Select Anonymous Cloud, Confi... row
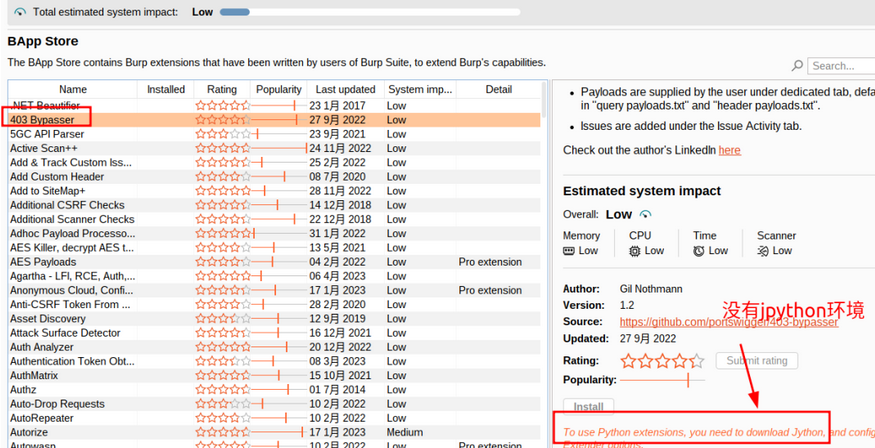The width and height of the screenshot is (875, 448). tap(274, 290)
